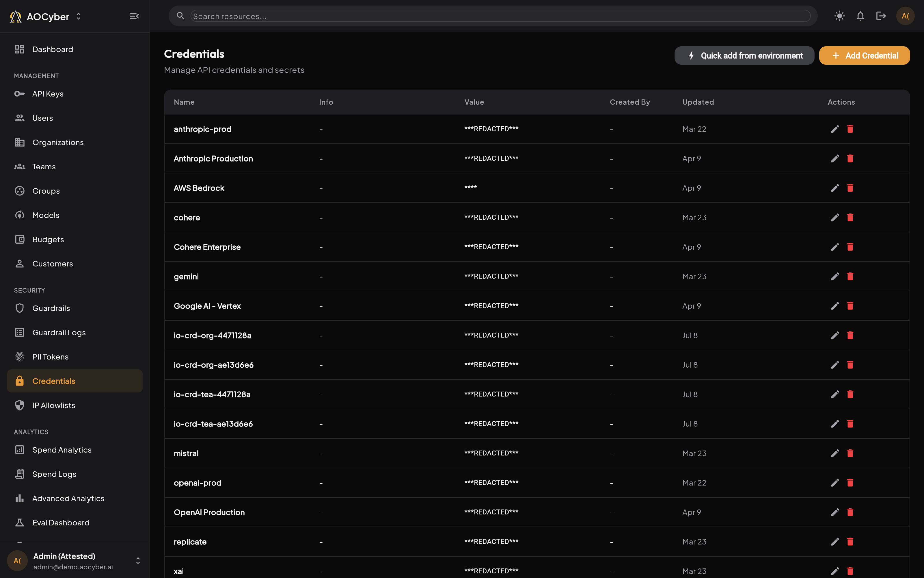
Task: Edit the replicate credential
Action: tap(835, 541)
